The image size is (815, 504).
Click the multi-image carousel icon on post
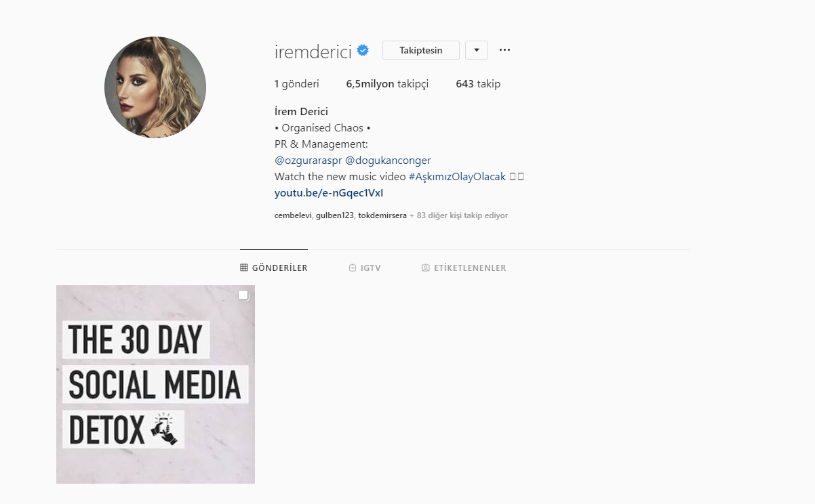244,295
